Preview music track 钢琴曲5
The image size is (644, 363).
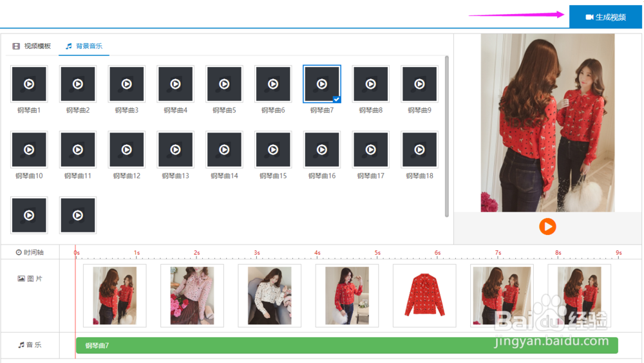click(x=224, y=84)
